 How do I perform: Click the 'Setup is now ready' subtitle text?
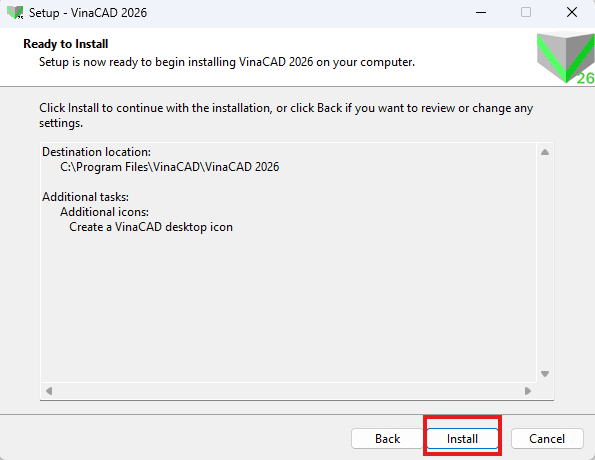click(x=227, y=62)
